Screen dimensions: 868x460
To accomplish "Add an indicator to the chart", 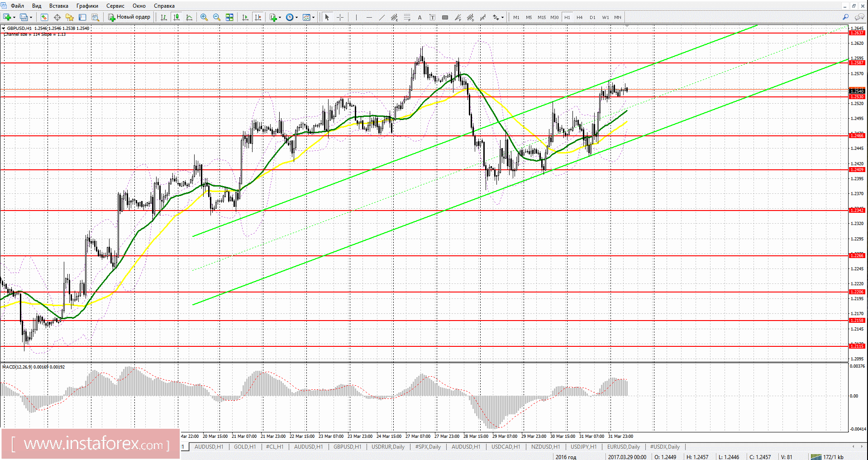I will 273,17.
